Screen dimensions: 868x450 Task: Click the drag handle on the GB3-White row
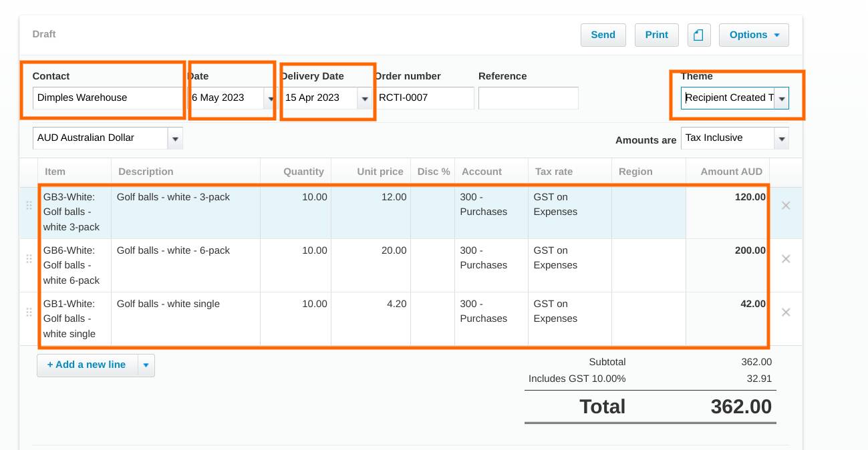(29, 206)
